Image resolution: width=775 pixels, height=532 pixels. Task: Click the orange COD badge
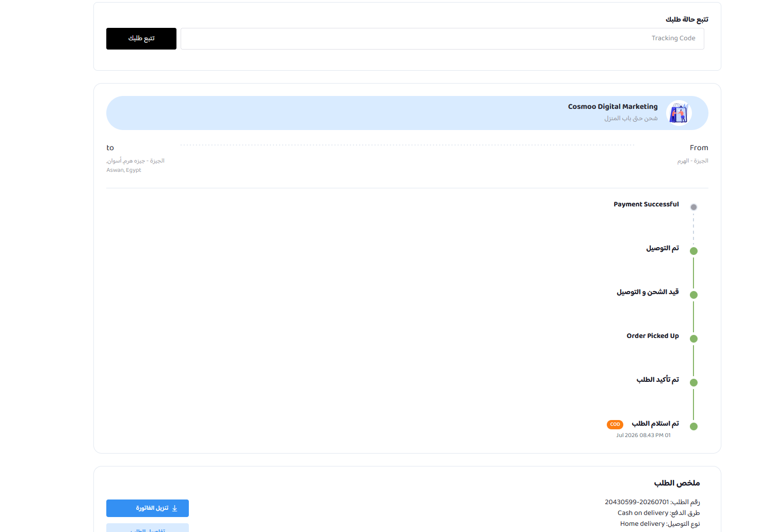click(615, 424)
